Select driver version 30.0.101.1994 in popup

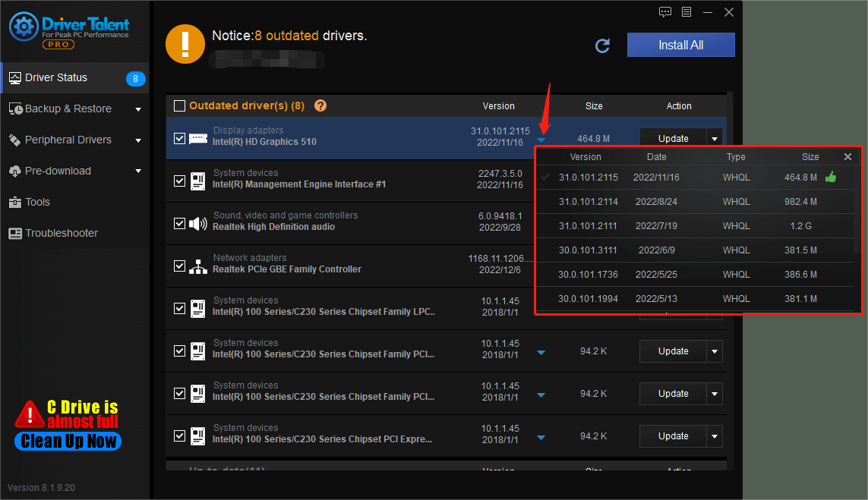click(694, 299)
